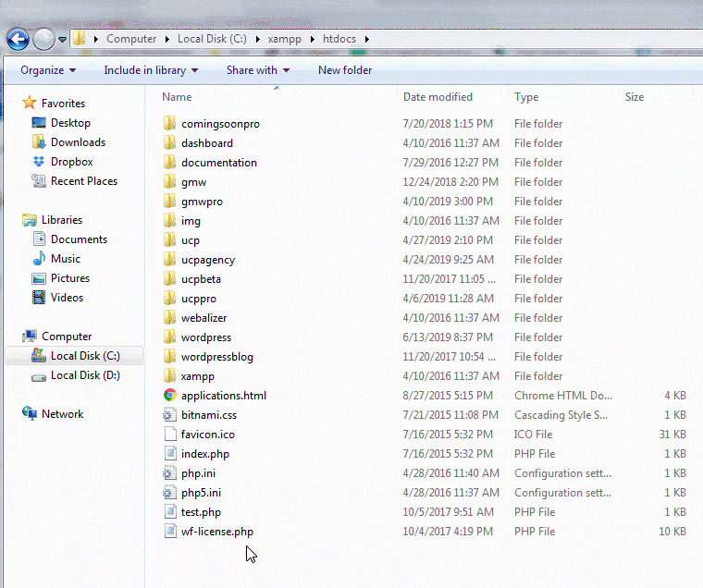Click the Forward navigation arrow button
703x588 pixels.
(x=44, y=40)
